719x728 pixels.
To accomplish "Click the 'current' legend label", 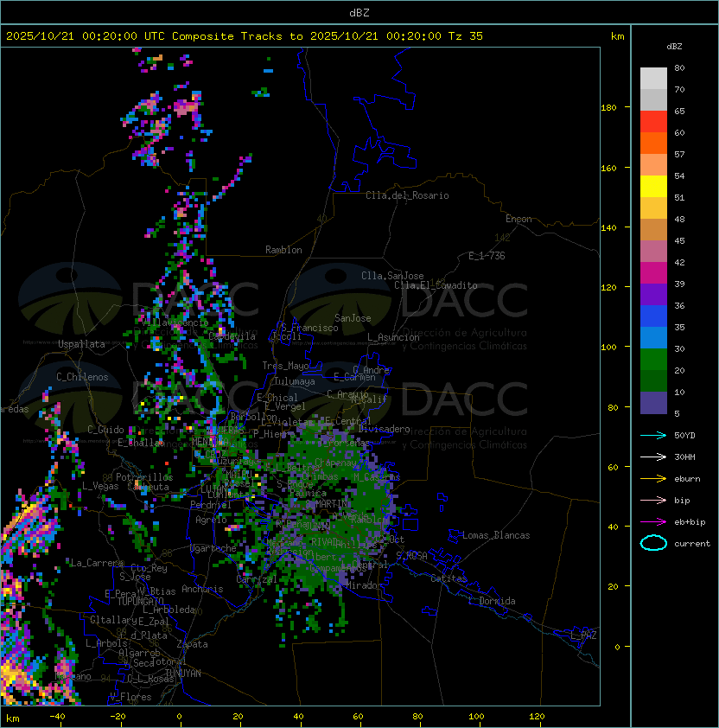I will point(692,544).
